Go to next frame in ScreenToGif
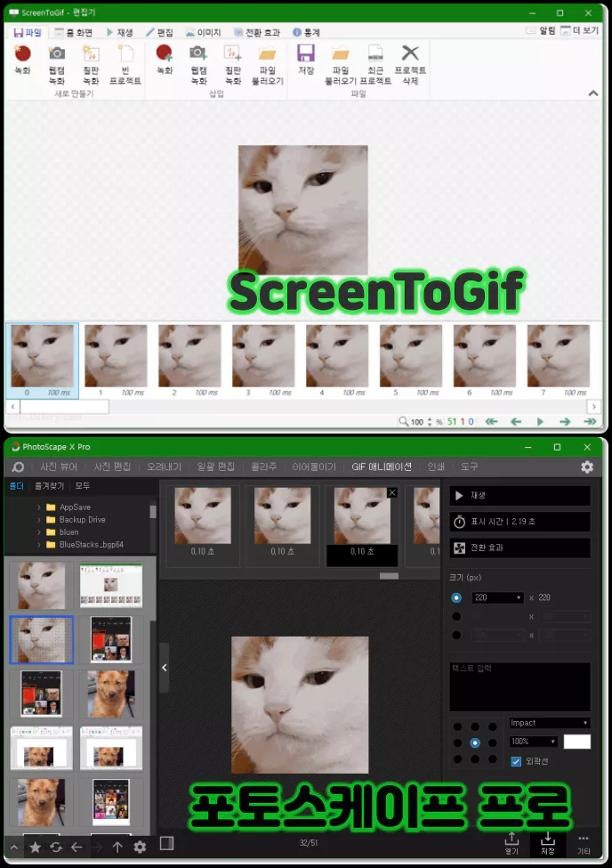The height and width of the screenshot is (868, 612). (x=565, y=422)
